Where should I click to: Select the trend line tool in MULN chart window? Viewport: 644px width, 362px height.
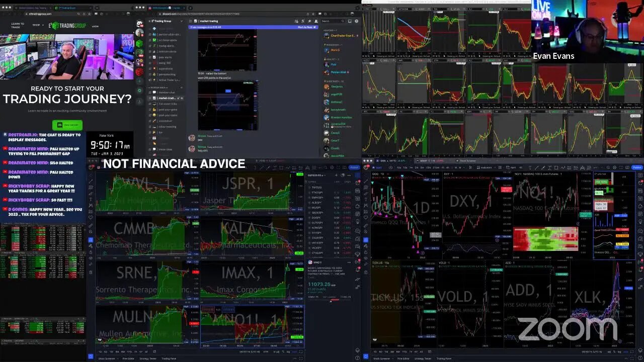[x=91, y=182]
